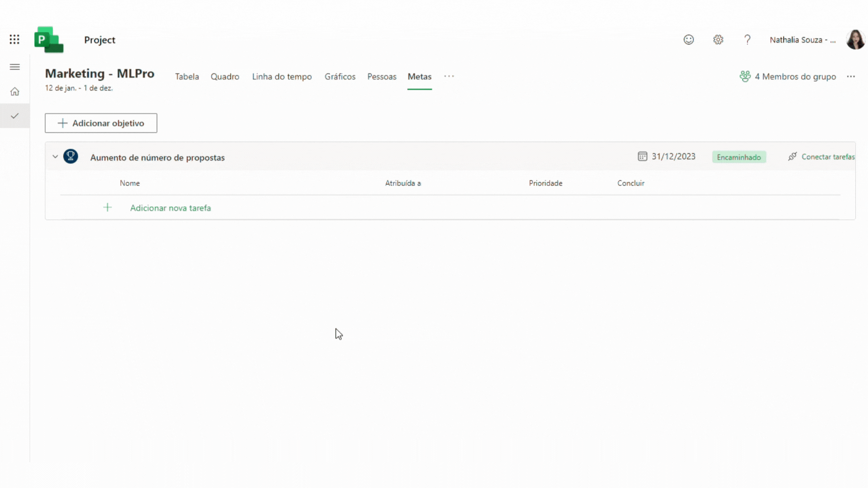Click the Prioridade column header
Viewport: 868px width, 488px height.
pos(546,183)
